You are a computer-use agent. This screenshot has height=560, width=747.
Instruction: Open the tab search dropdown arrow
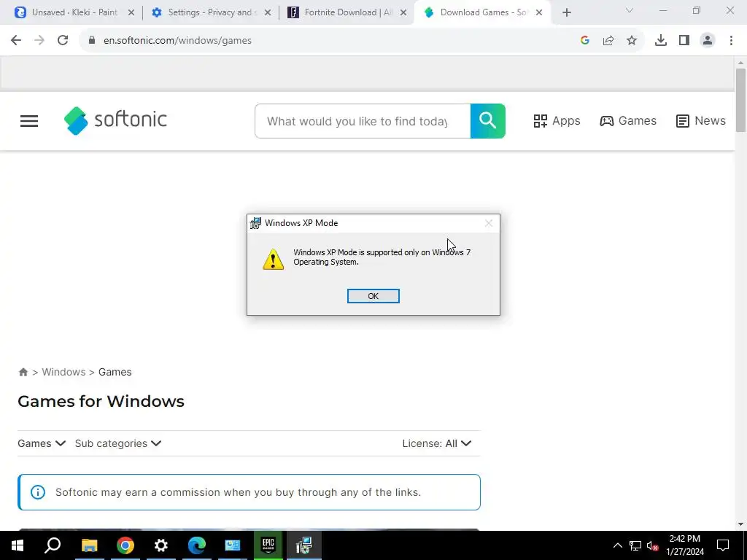click(x=630, y=10)
